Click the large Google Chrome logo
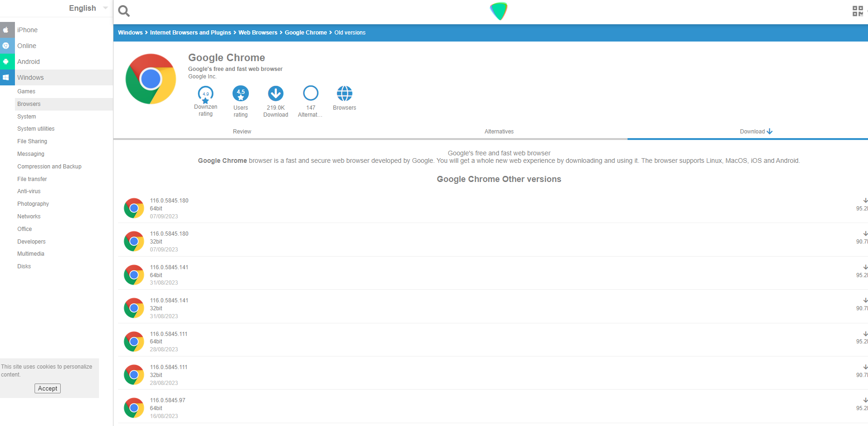 151,79
